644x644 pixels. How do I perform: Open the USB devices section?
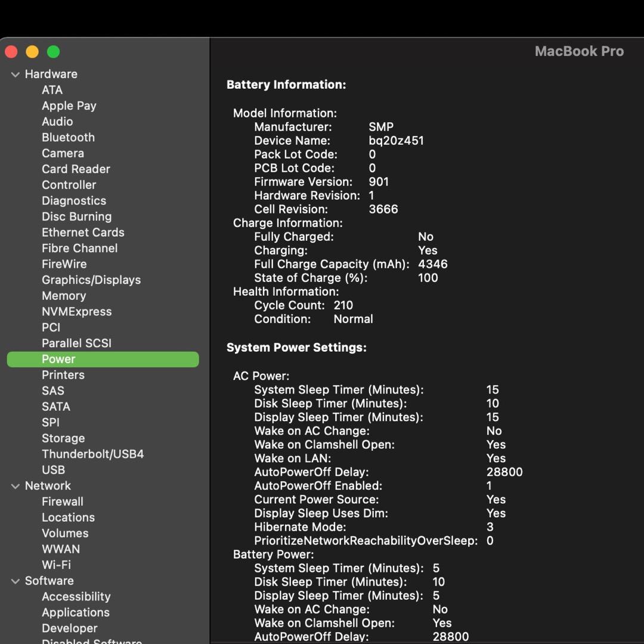coord(53,470)
